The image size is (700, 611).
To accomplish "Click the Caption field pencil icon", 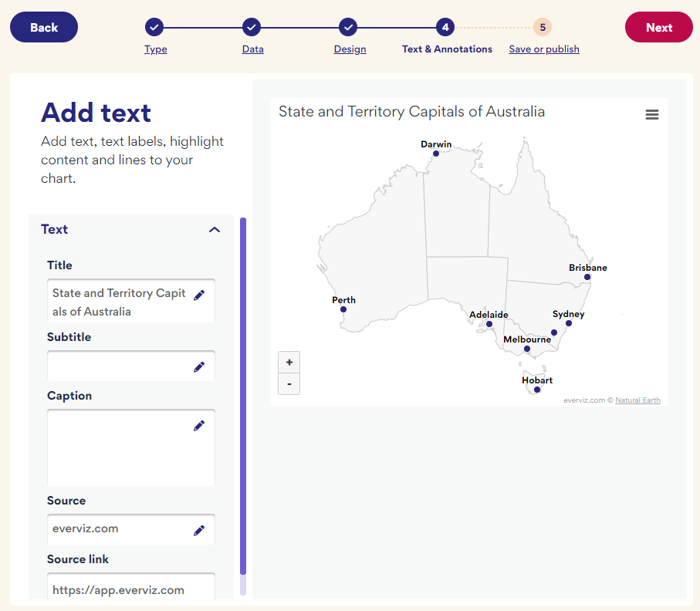I will 199,426.
